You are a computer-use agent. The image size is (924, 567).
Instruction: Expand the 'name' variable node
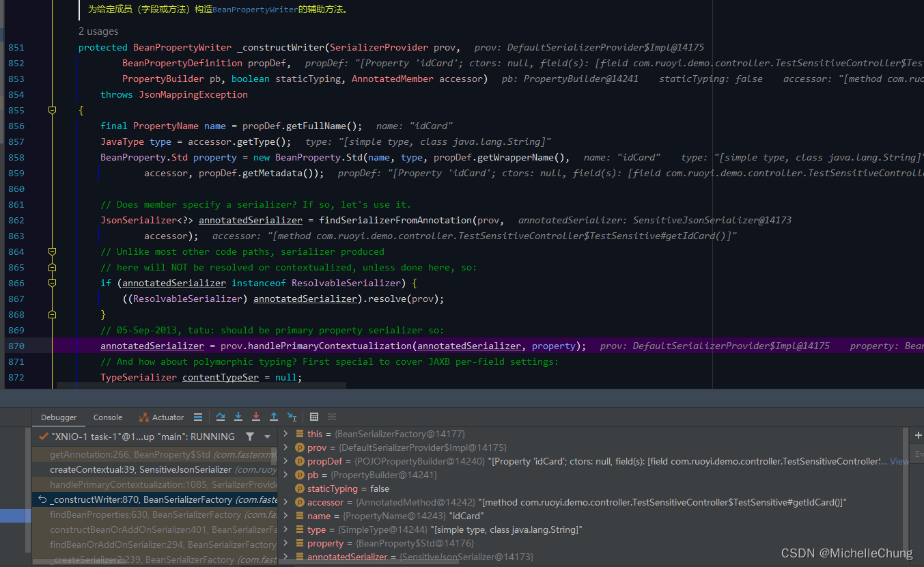coord(286,516)
